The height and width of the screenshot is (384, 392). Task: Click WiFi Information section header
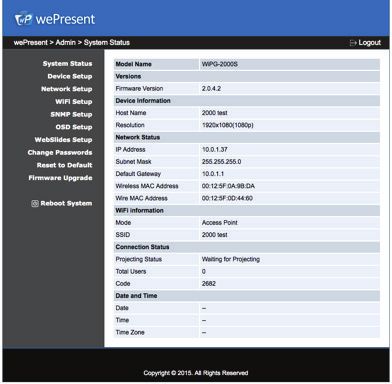point(139,211)
